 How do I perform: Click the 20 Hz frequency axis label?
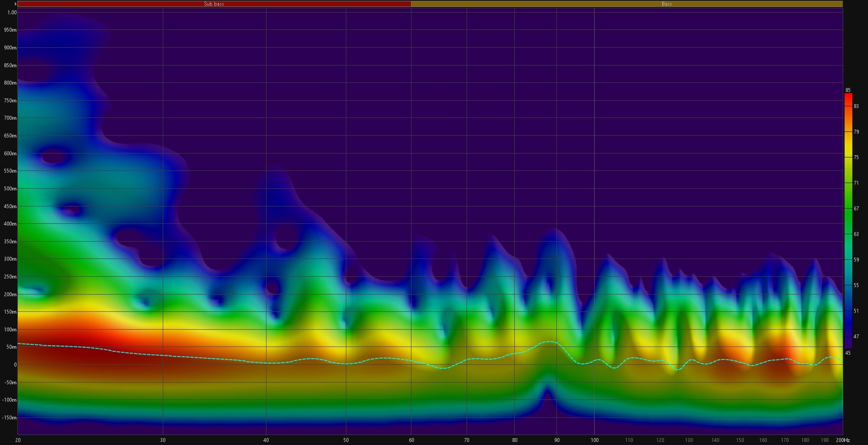(18, 440)
